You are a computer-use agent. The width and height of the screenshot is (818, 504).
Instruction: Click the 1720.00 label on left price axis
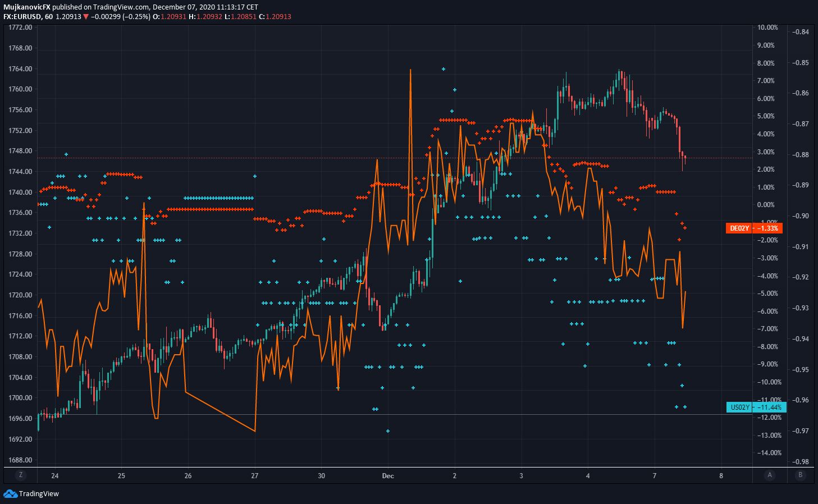click(20, 295)
